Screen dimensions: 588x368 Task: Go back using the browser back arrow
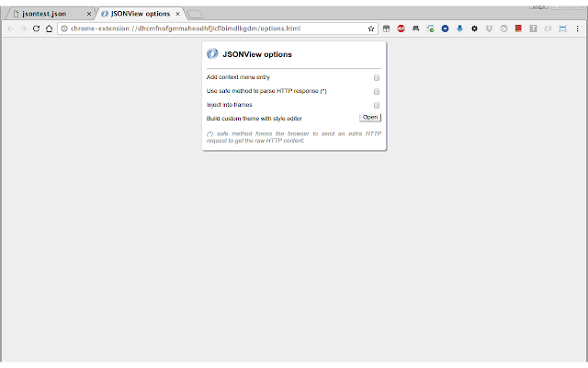tap(10, 29)
